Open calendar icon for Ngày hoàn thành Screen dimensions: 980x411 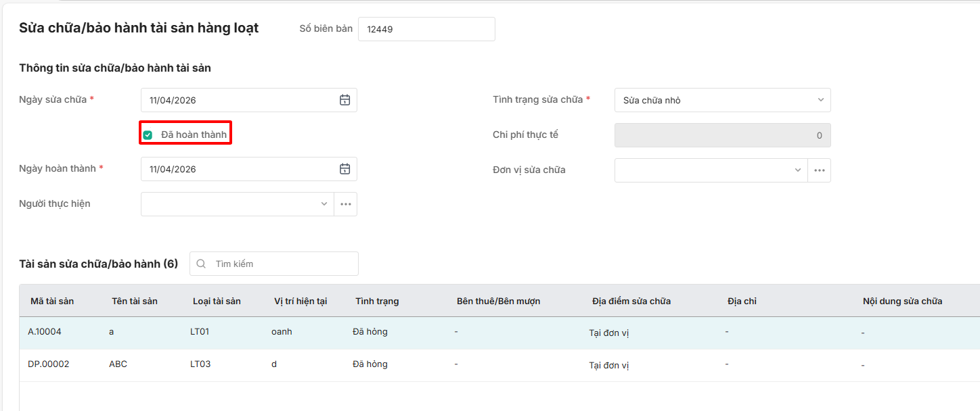pyautogui.click(x=344, y=169)
